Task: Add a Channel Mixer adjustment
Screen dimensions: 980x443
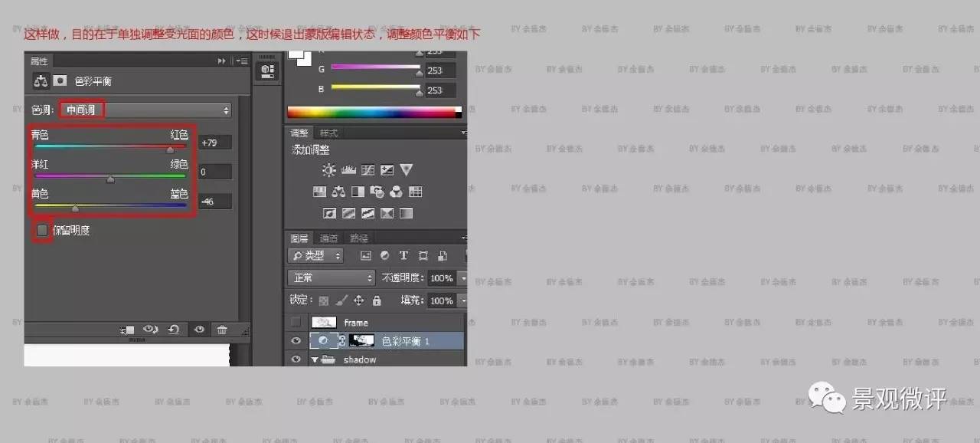Action: [x=396, y=192]
